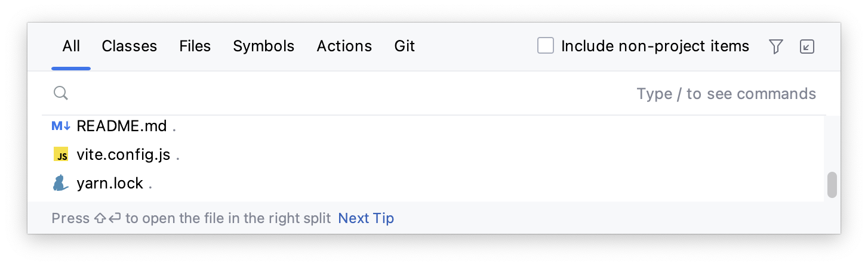Open the Files tab
This screenshot has height=266, width=868.
tap(195, 47)
